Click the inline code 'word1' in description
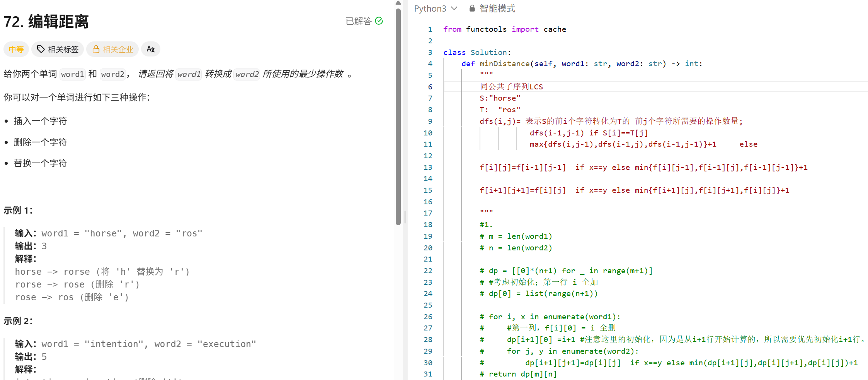 point(72,74)
